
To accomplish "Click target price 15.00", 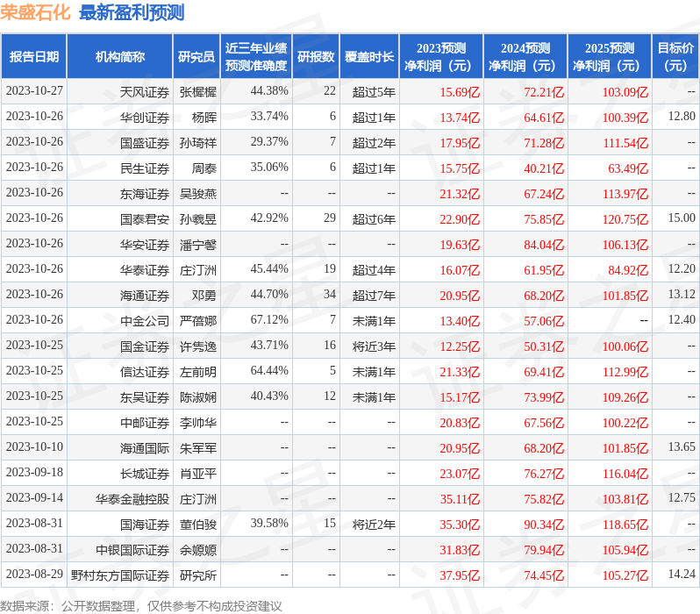I will coord(682,218).
